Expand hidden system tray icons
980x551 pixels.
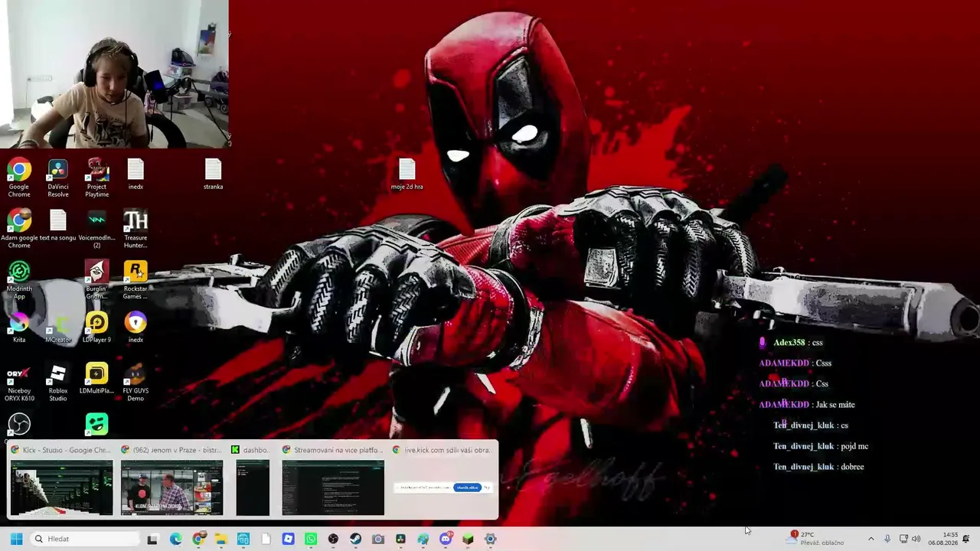[871, 539]
